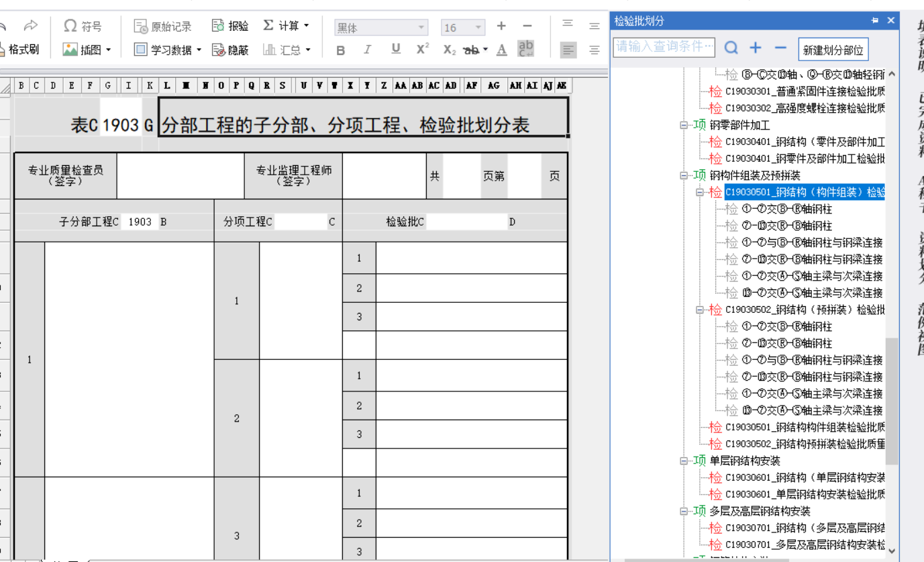The height and width of the screenshot is (562, 924).
Task: Click the 专业监理工程师 signature cell
Action: point(294,176)
